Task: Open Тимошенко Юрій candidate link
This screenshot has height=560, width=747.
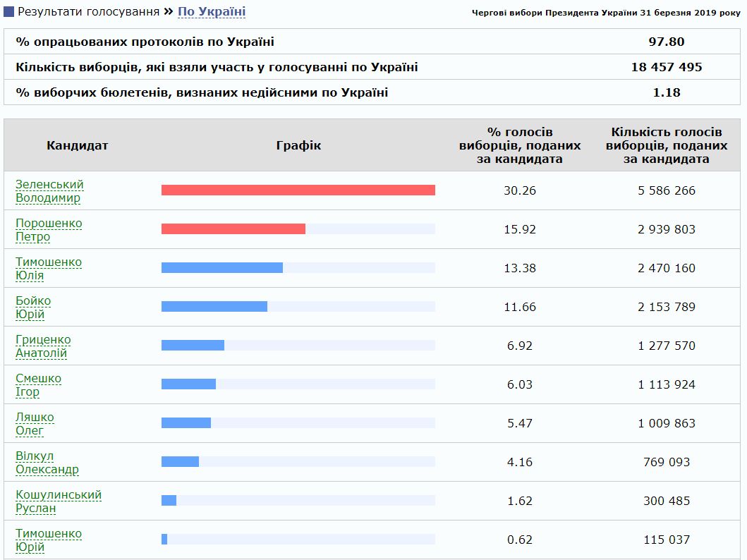Action: click(x=49, y=540)
